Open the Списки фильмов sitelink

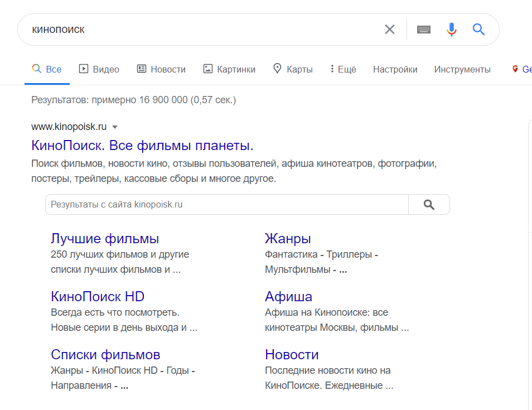click(x=105, y=355)
